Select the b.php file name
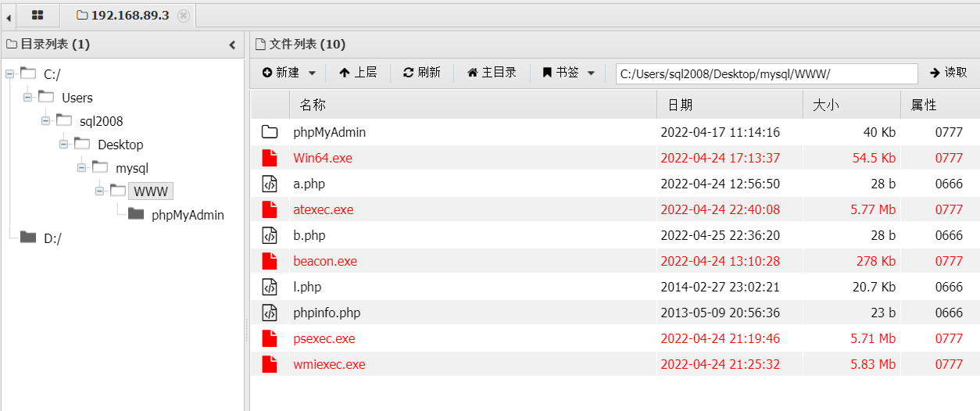The image size is (980, 411). click(309, 235)
